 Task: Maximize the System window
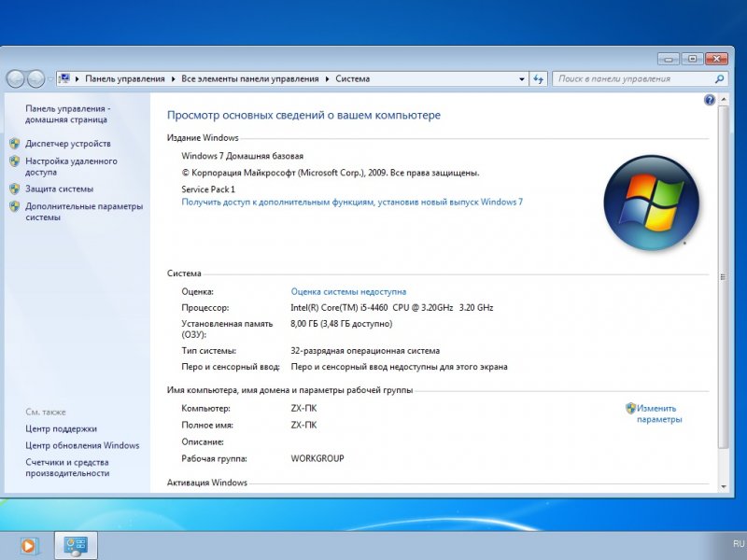tap(692, 59)
